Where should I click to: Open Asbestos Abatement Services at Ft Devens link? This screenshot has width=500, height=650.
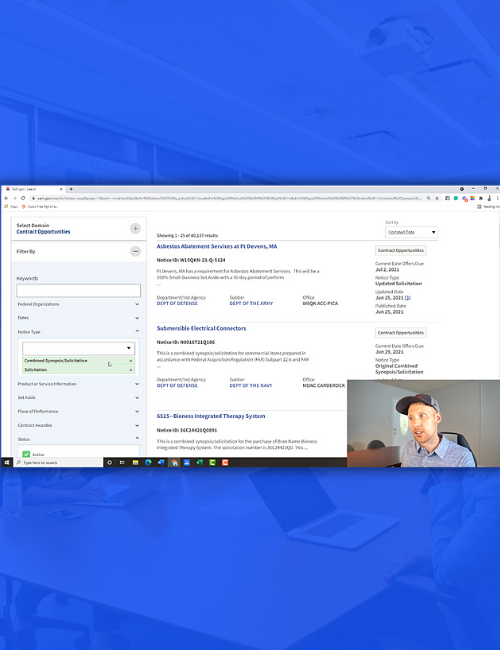217,246
